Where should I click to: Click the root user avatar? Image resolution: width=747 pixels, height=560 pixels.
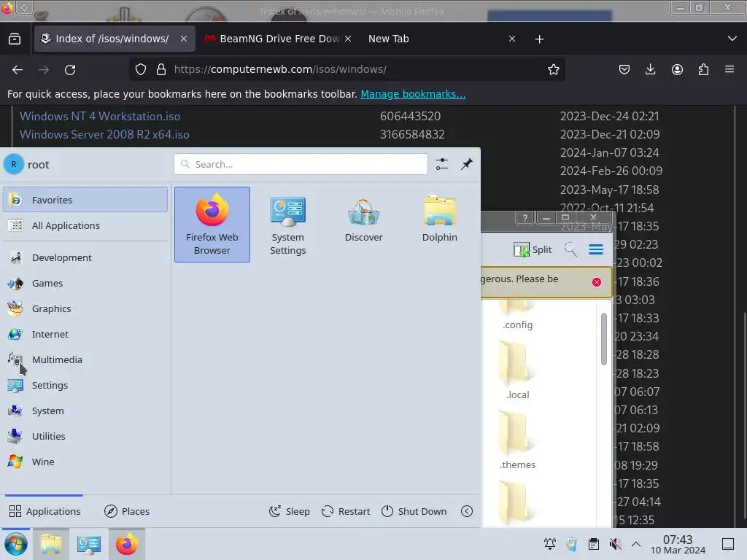[14, 164]
